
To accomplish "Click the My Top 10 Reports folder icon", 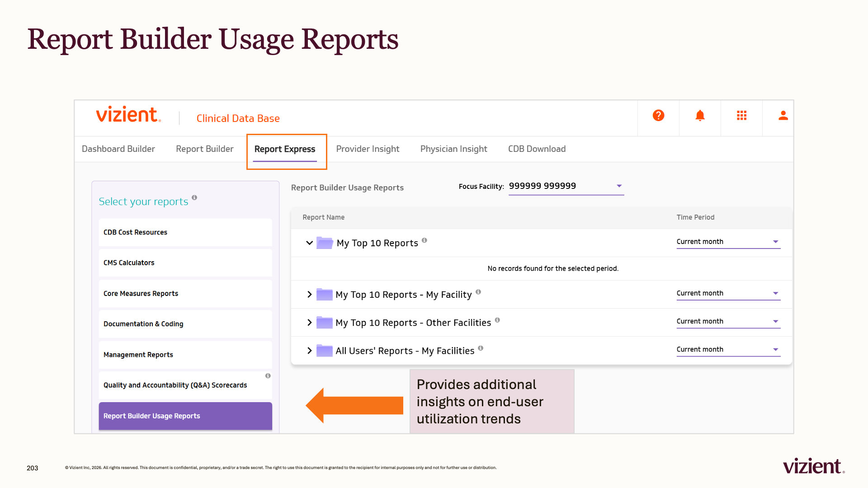I will pos(325,243).
